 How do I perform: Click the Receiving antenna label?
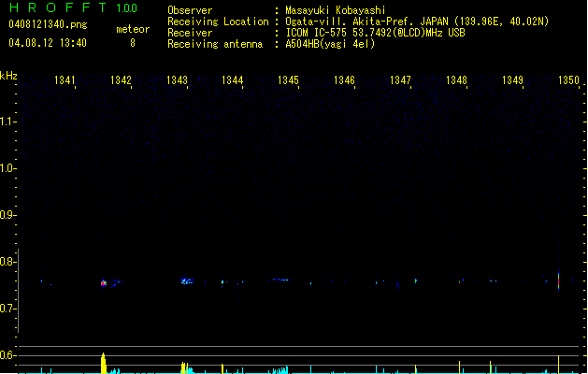pyautogui.click(x=215, y=44)
